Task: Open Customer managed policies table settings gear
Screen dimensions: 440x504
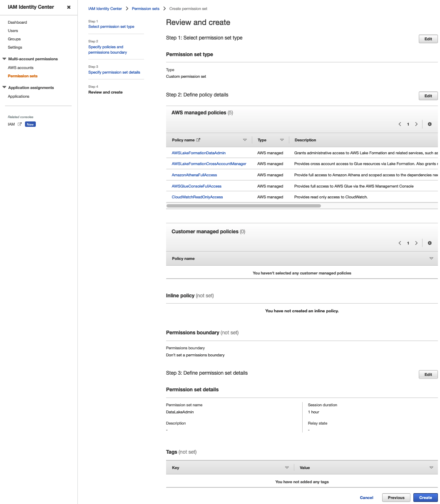Action: 430,243
